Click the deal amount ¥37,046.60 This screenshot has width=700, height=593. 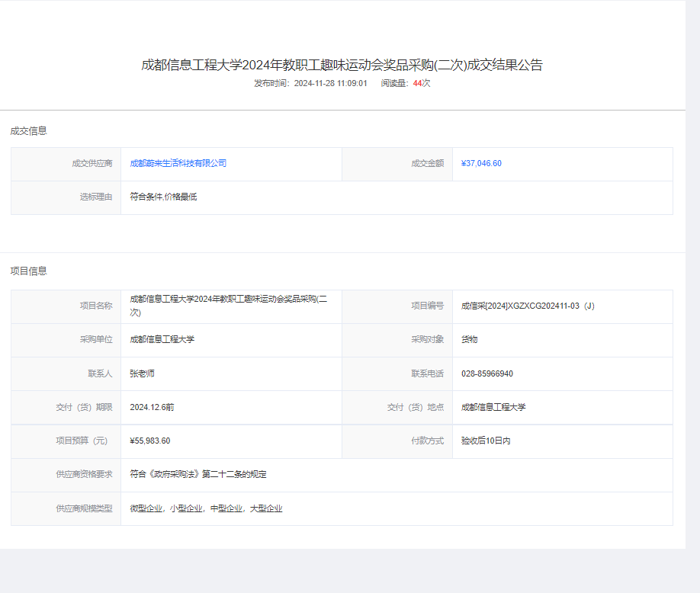point(481,163)
